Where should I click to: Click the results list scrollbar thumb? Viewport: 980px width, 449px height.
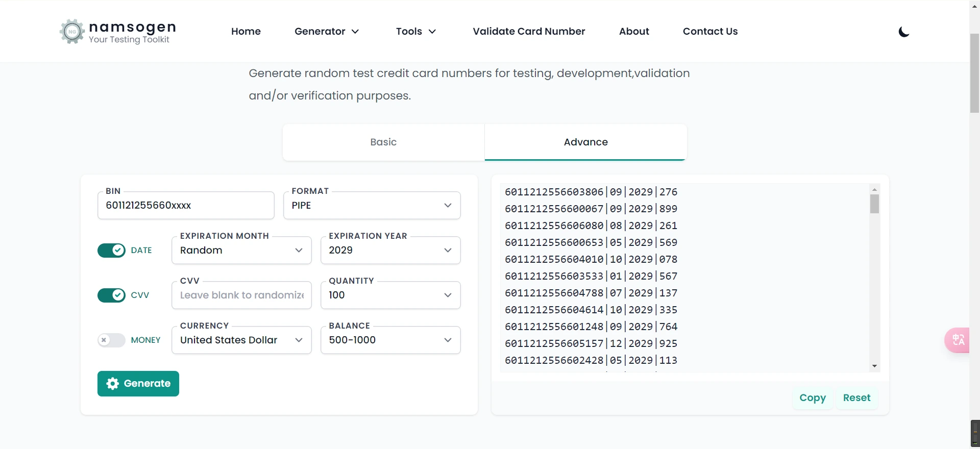point(874,204)
